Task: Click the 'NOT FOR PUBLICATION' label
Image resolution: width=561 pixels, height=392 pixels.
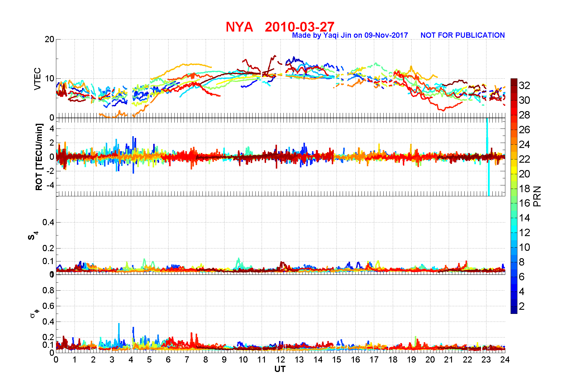Action: pyautogui.click(x=463, y=35)
